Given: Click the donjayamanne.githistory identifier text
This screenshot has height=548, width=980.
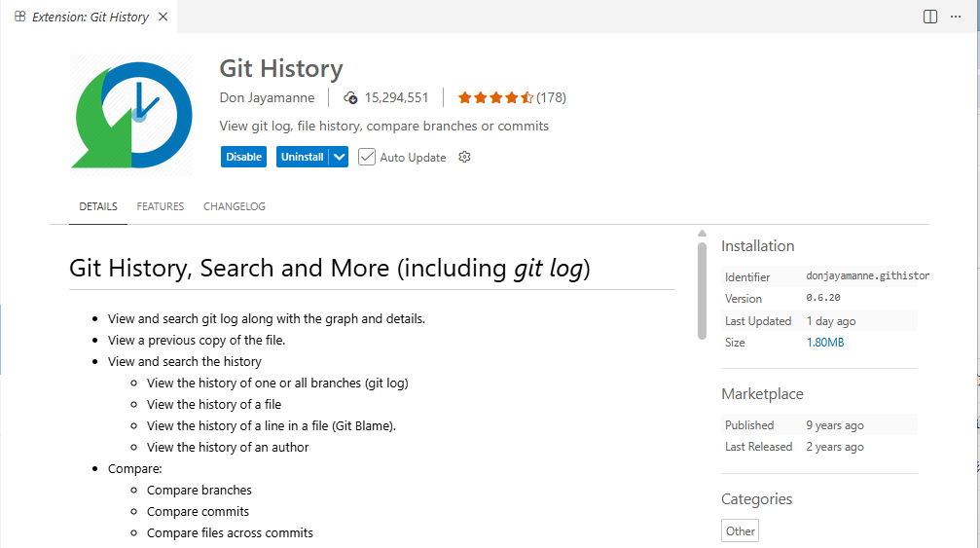Looking at the screenshot, I should point(866,276).
